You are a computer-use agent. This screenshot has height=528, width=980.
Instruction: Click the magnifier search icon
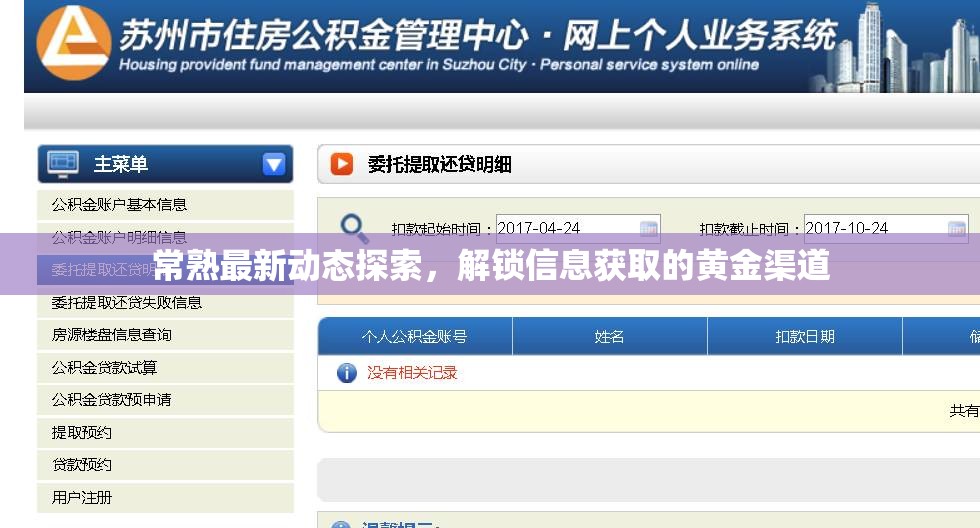pyautogui.click(x=354, y=229)
